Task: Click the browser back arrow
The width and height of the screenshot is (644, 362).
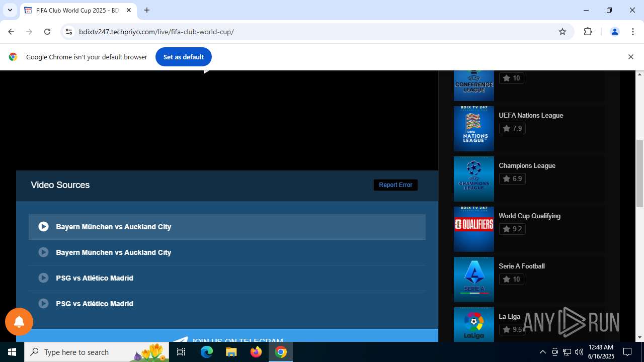Action: 11,32
